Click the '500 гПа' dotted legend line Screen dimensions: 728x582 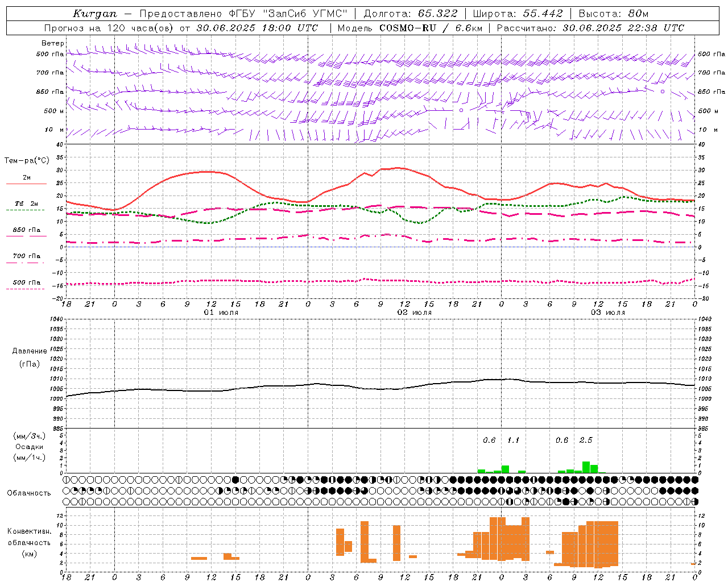[25, 289]
